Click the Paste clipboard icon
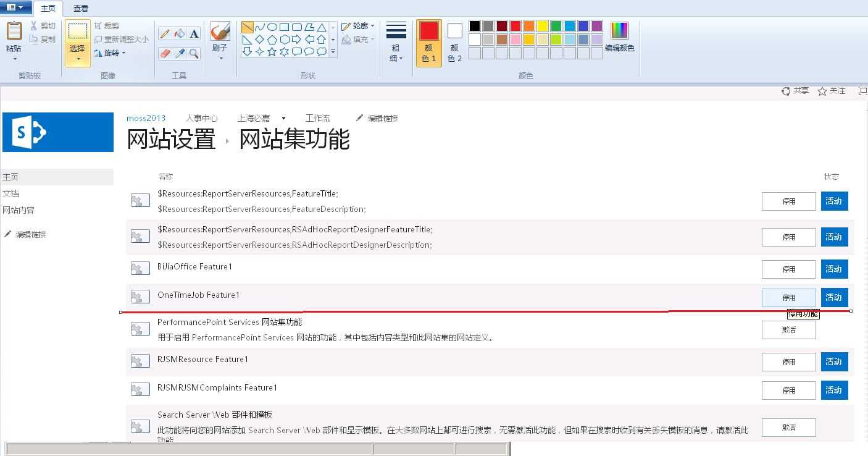 click(x=14, y=31)
